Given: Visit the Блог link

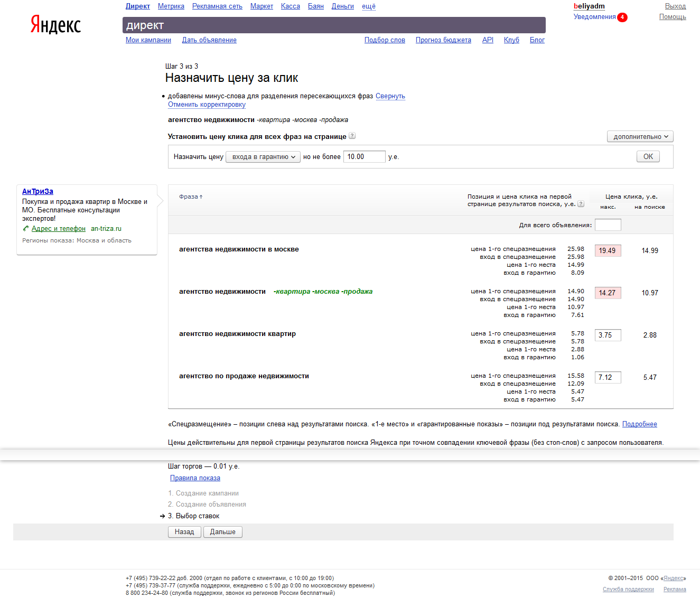Looking at the screenshot, I should 537,40.
